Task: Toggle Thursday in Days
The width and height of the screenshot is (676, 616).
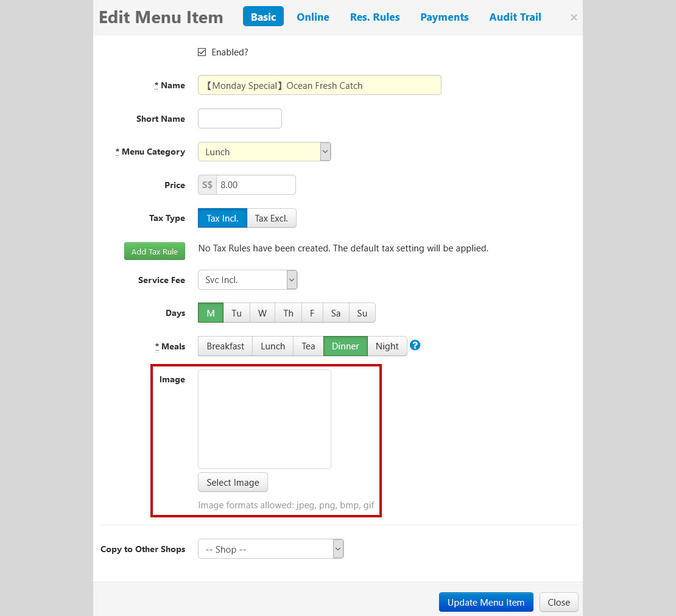Action: 289,313
